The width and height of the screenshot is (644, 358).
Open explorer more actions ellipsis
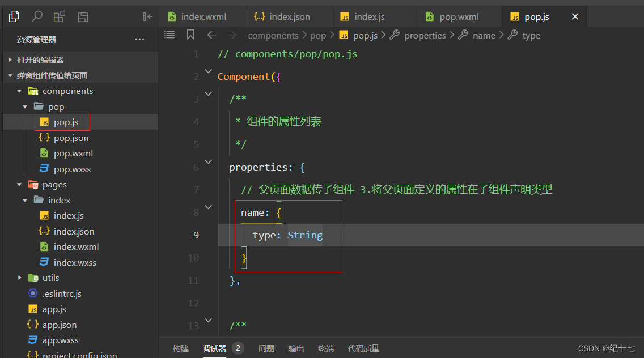[139, 40]
